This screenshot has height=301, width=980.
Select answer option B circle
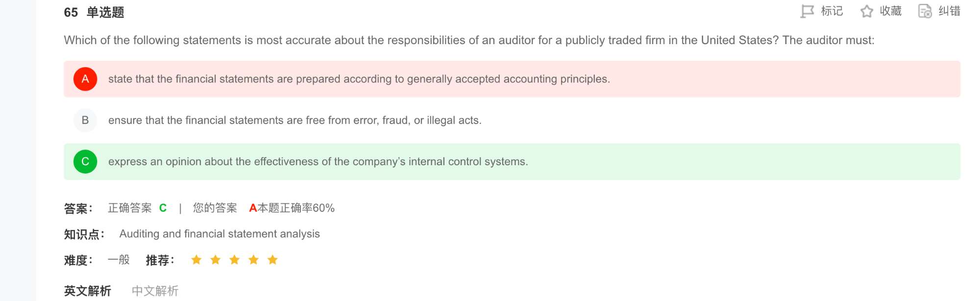(85, 120)
